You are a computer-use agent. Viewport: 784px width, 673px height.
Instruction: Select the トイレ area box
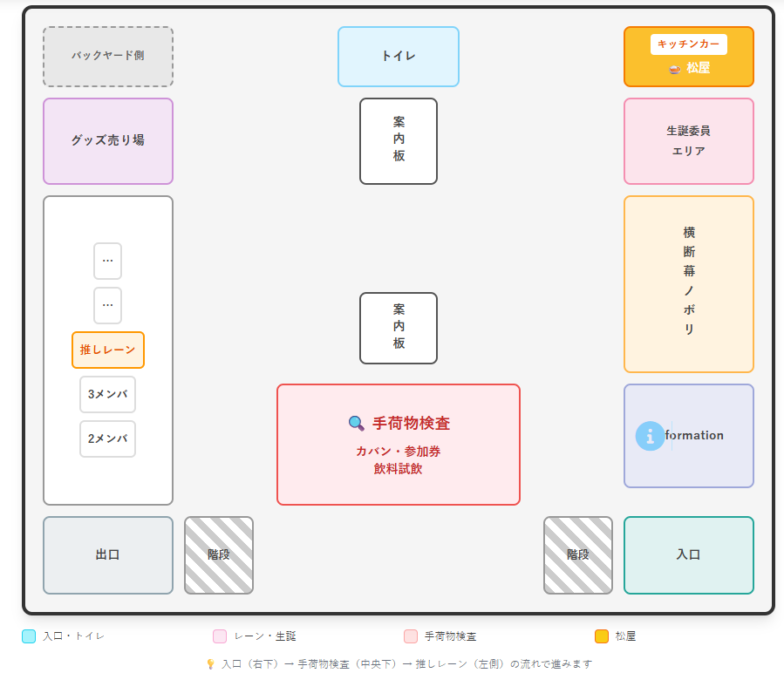click(399, 57)
